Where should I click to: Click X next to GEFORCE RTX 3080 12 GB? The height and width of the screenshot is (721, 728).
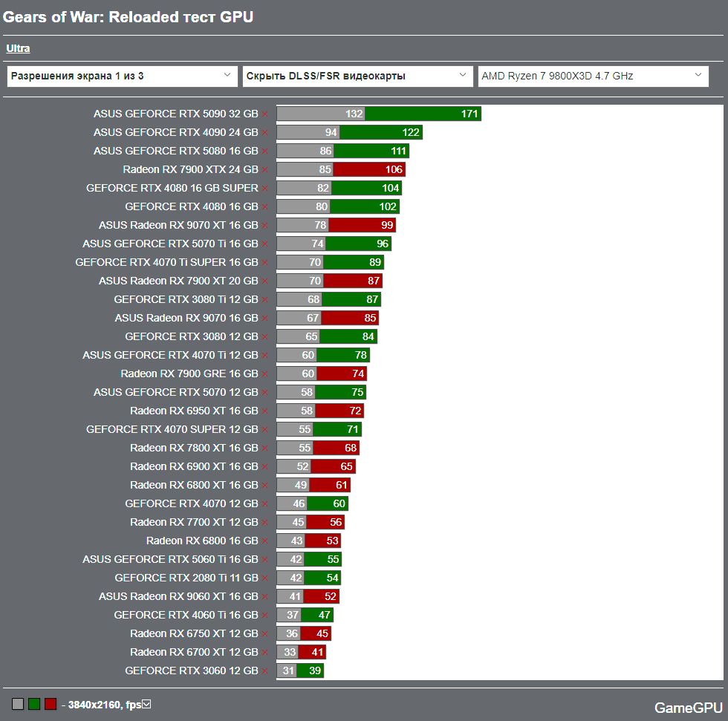tap(264, 337)
